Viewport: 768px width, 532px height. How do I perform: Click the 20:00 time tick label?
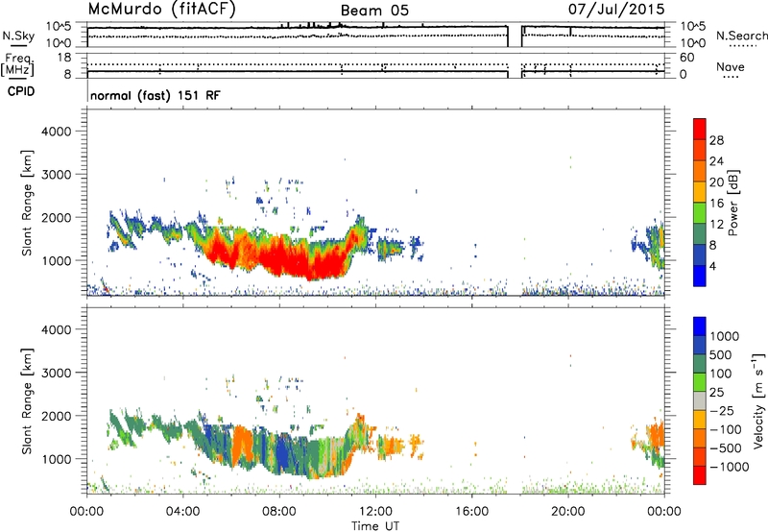[x=568, y=512]
